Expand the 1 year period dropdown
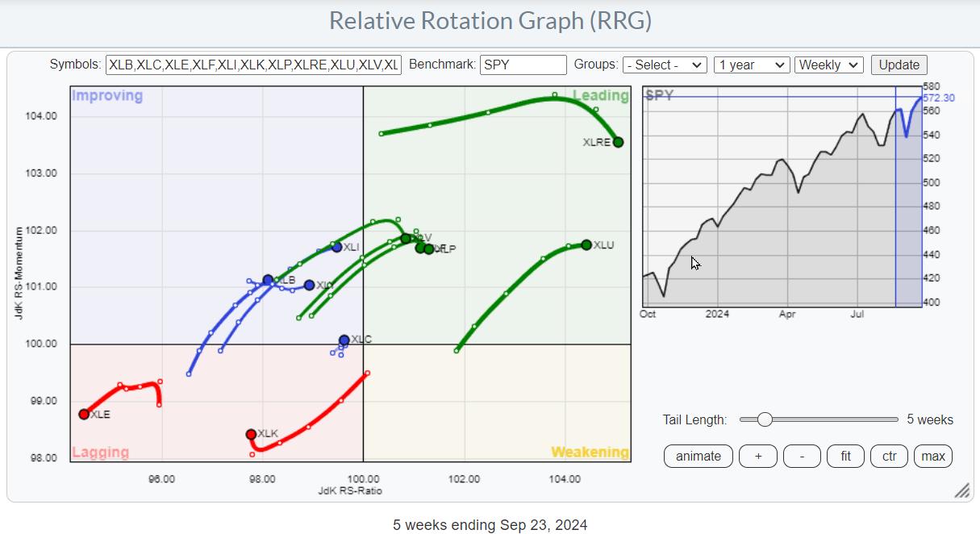This screenshot has height=534, width=980. [751, 65]
